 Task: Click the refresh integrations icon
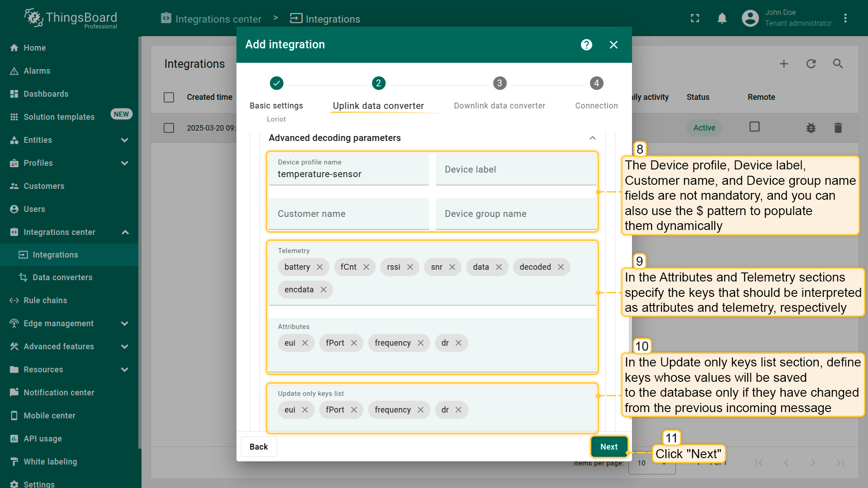811,64
